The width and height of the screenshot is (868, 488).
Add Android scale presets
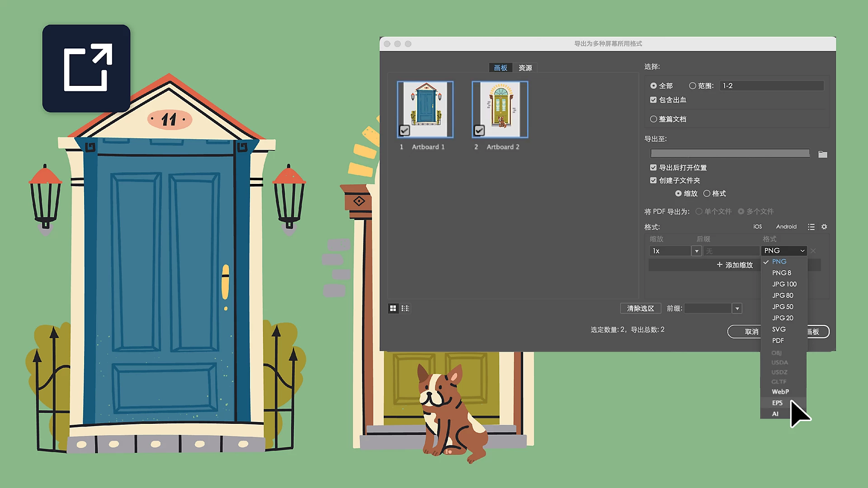click(786, 227)
